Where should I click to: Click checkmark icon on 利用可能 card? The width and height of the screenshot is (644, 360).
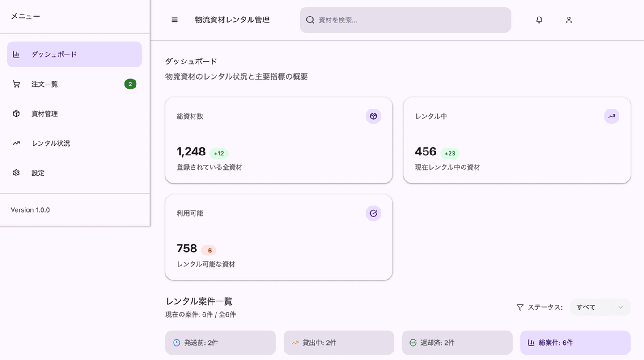[x=373, y=213]
